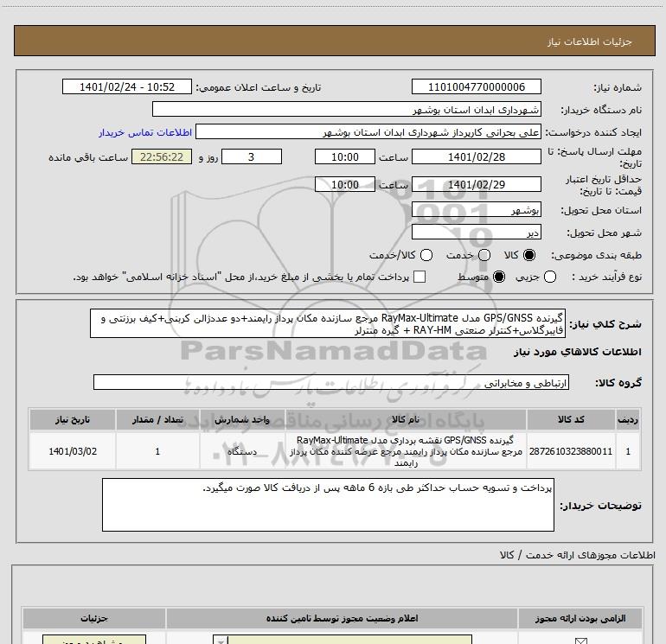The image size is (666, 644).
Task: Open the buyer contact info link اطلاعات تماس خریدار
Action: point(145,132)
